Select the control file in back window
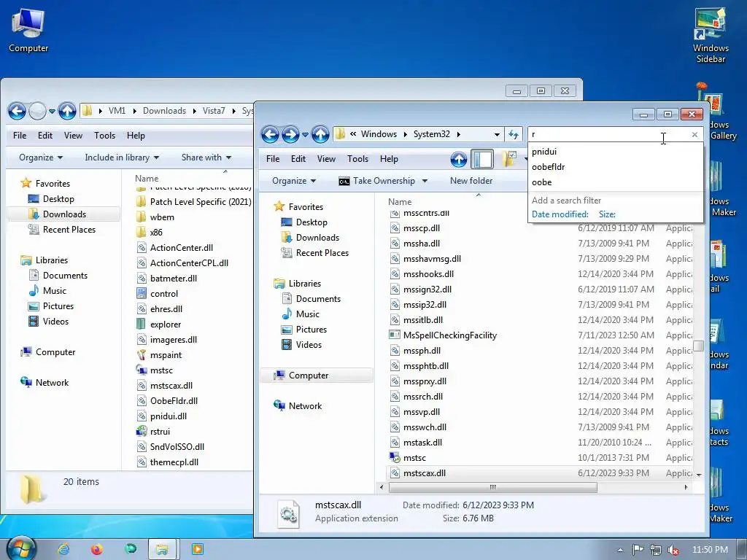 [x=164, y=294]
